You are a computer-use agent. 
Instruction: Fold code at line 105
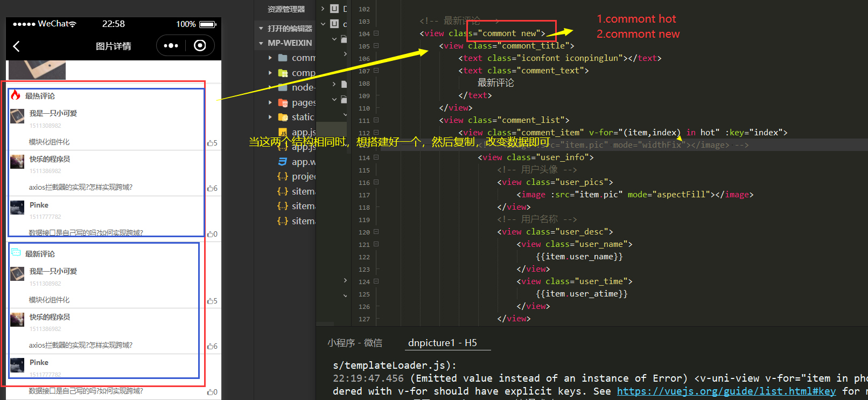[376, 46]
